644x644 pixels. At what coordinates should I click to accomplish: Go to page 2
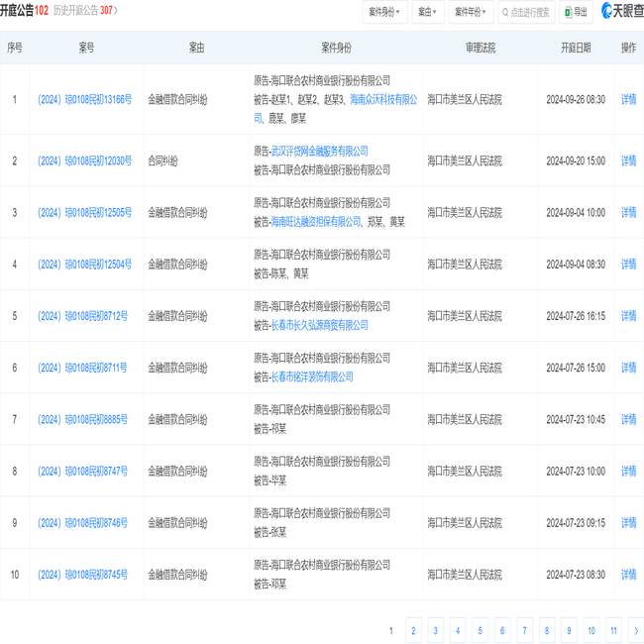pos(413,630)
